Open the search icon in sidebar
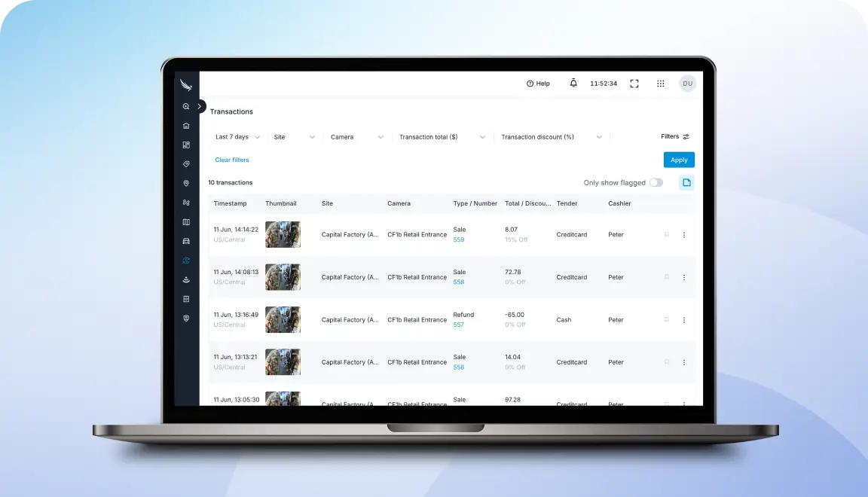 click(186, 106)
